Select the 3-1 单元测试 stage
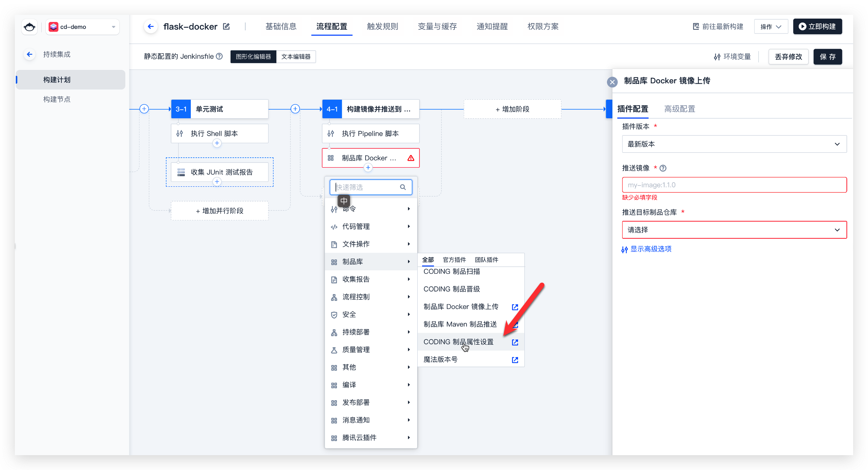Screen dimensions: 868x470 [219, 109]
